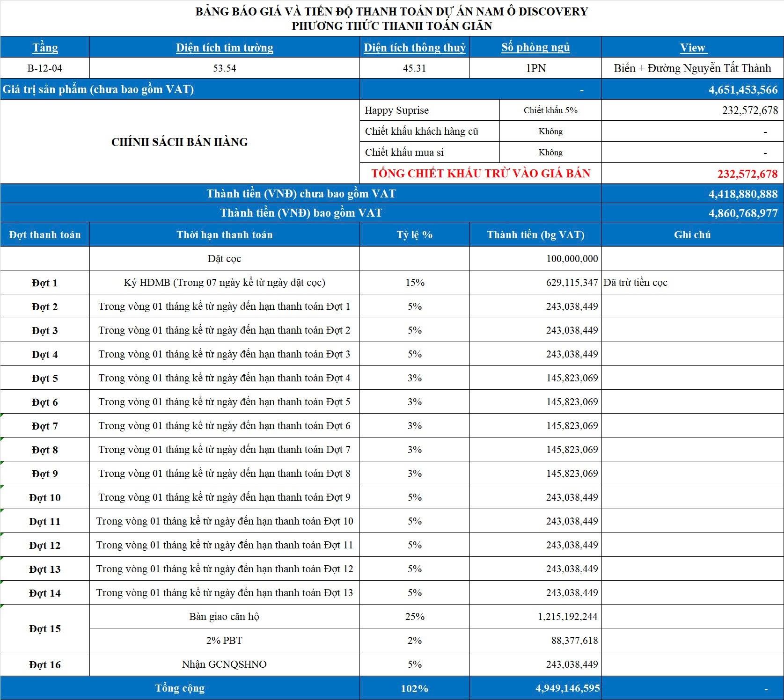Select grand total 4,949,146,595
The image size is (784, 700).
coord(535,688)
